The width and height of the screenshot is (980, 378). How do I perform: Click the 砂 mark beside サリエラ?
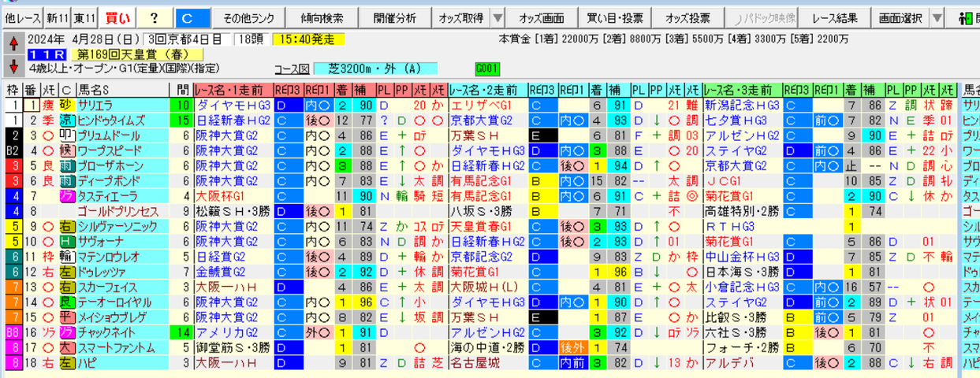[x=68, y=105]
